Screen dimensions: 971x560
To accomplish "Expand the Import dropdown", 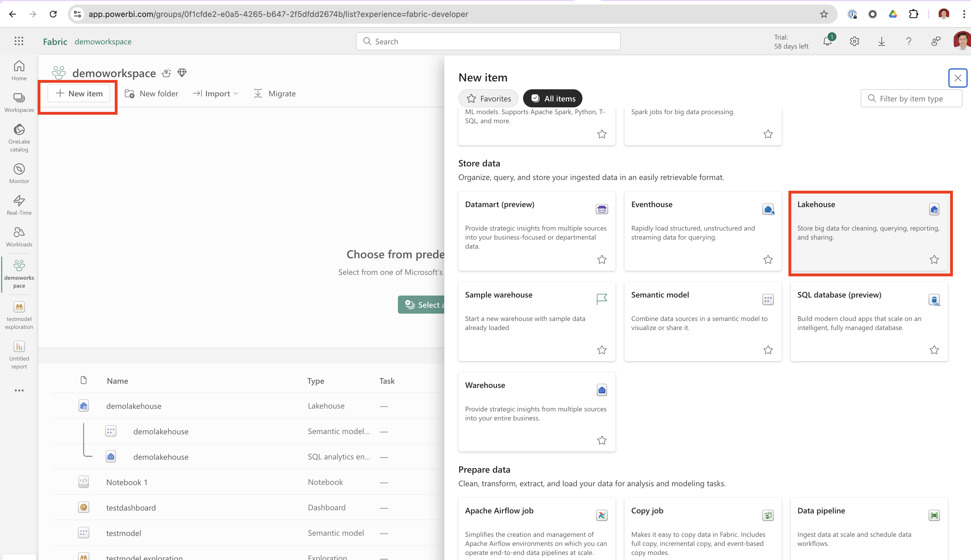I will (215, 94).
